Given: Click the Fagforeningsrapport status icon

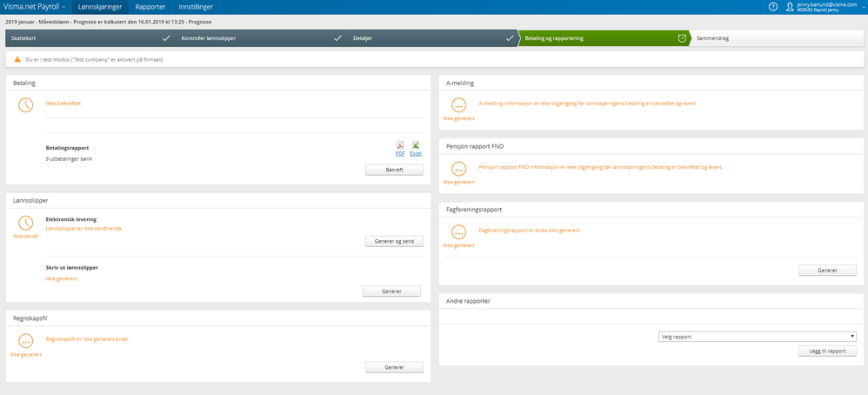Looking at the screenshot, I should coord(459,232).
